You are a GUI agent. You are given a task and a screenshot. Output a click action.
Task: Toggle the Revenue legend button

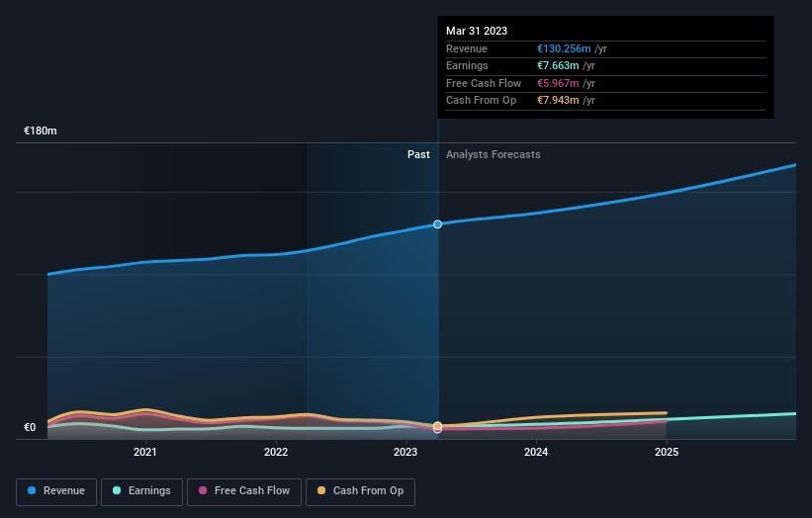[x=56, y=491]
